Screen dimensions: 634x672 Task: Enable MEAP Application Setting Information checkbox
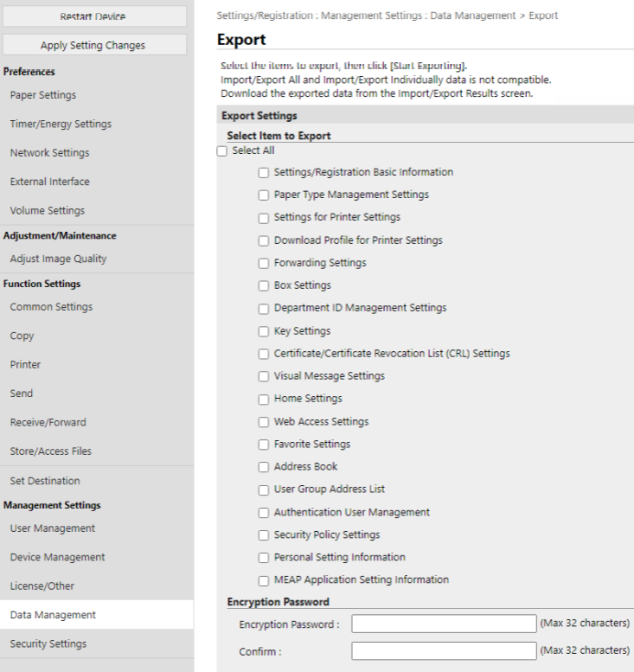265,579
